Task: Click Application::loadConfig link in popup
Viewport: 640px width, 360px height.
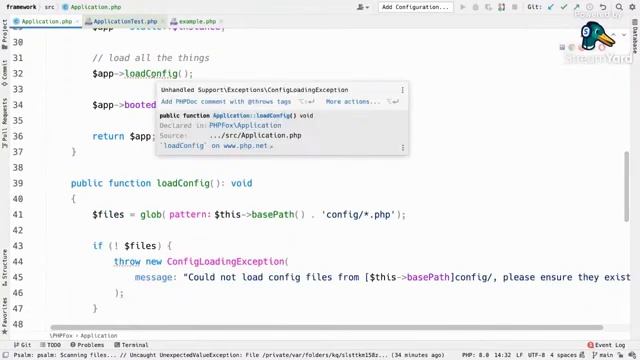Action: pos(253,116)
